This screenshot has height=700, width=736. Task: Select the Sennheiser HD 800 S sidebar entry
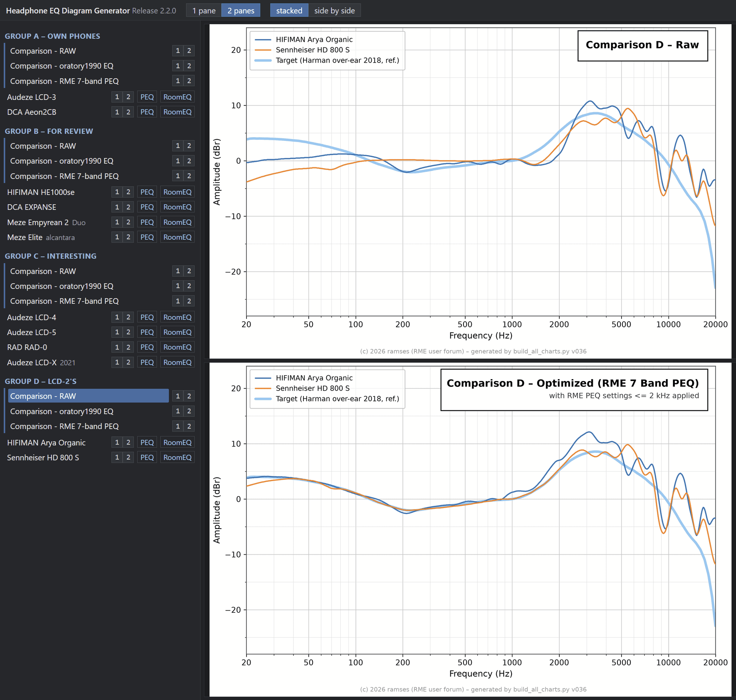(43, 458)
